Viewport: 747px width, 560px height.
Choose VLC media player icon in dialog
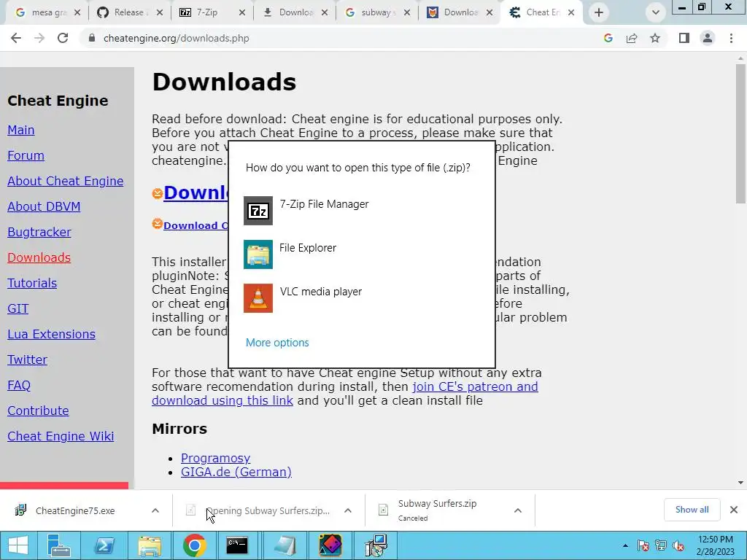[x=258, y=298]
